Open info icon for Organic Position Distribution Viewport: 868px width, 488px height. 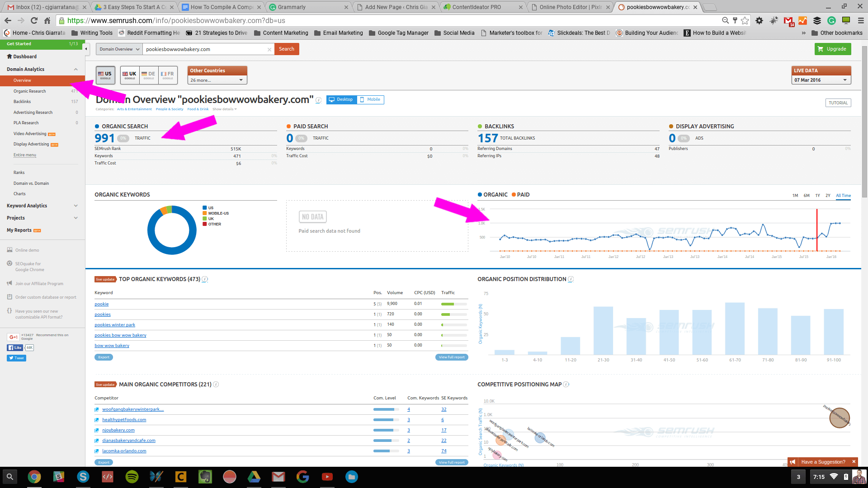pyautogui.click(x=571, y=279)
